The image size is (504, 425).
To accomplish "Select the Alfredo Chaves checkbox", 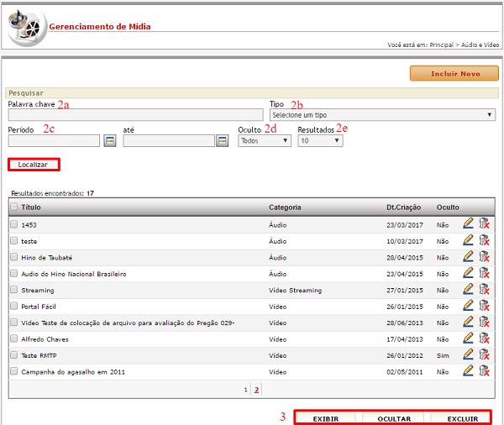I will (x=13, y=338).
